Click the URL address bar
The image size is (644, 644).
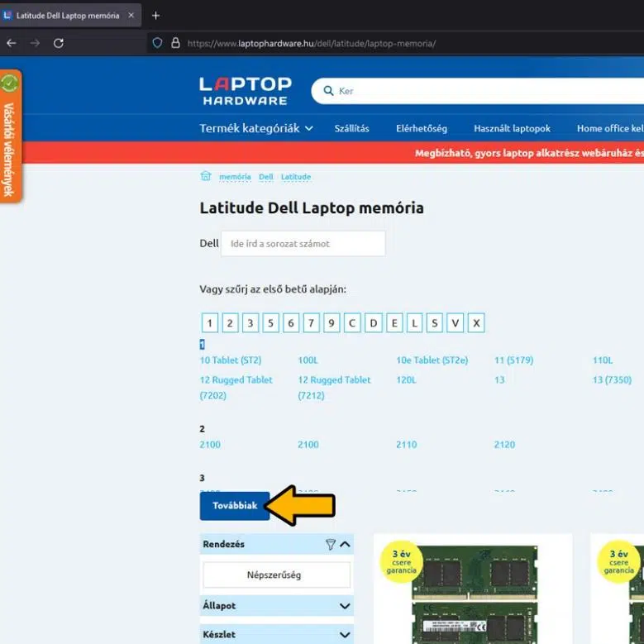(312, 43)
